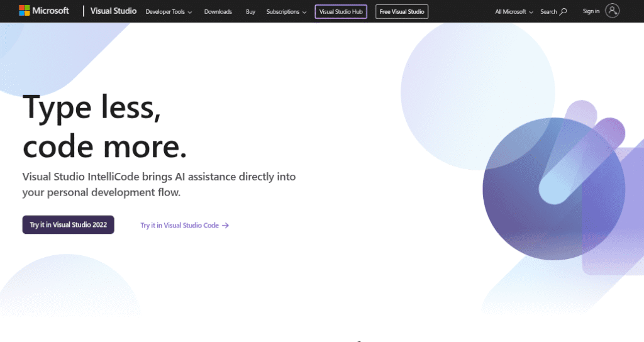Expand the Subscriptions dropdown

286,12
